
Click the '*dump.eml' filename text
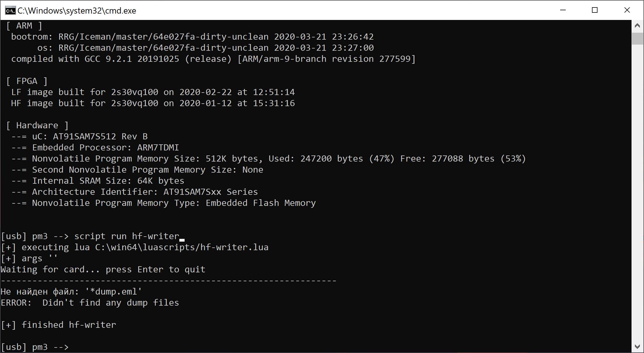coord(113,291)
